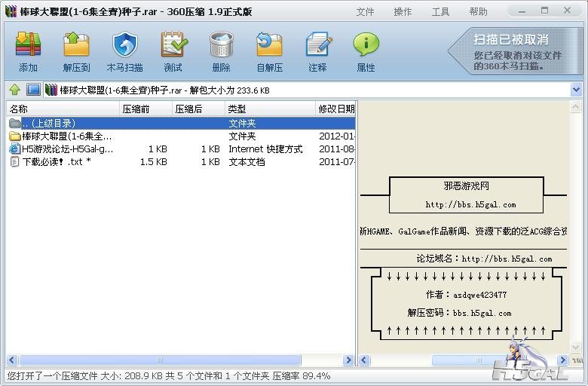
Task: Click the Internet shortcut file icon
Action: [x=14, y=149]
